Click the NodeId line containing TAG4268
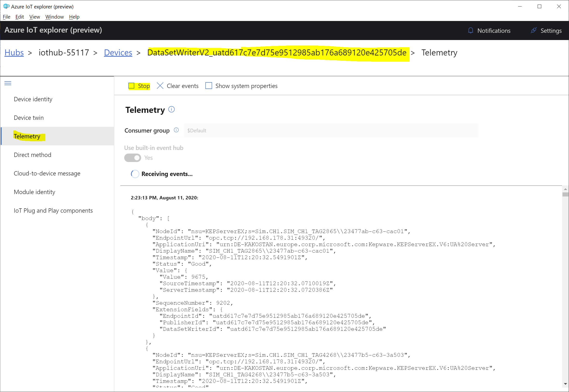569x392 pixels. [281, 355]
